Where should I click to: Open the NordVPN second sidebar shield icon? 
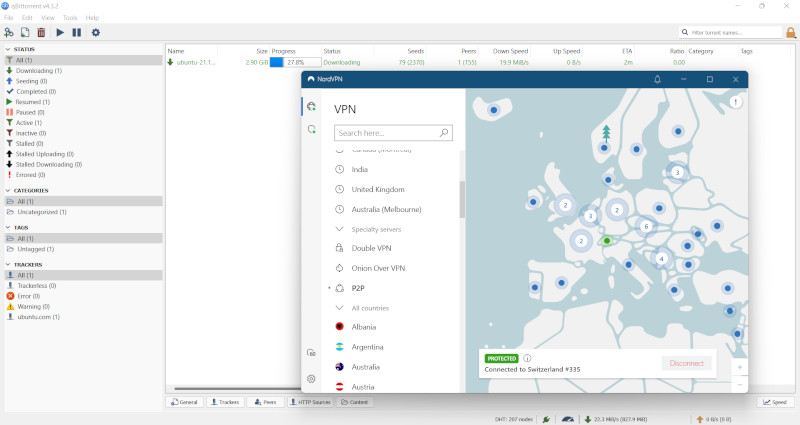311,129
